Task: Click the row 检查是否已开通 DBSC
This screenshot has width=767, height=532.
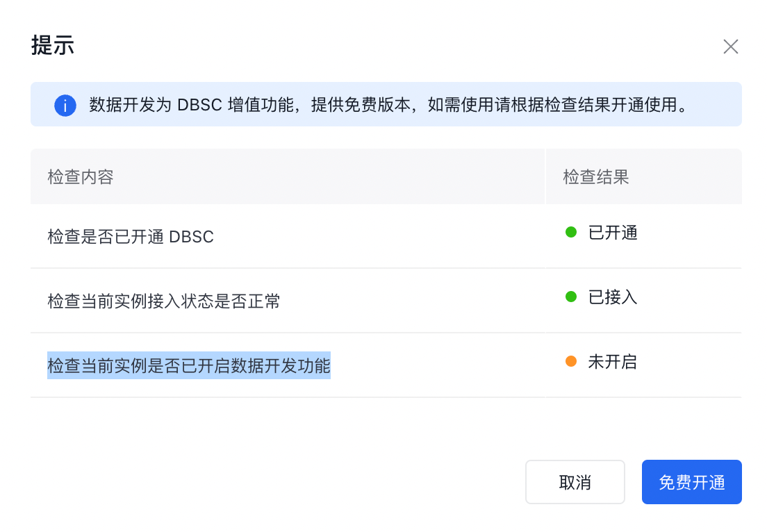Action: 386,236
